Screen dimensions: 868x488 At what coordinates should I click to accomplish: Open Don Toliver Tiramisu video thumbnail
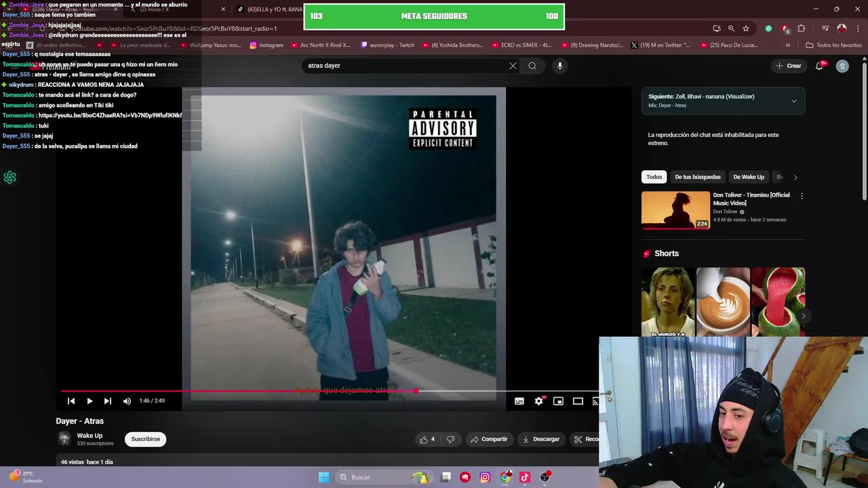[x=675, y=210]
